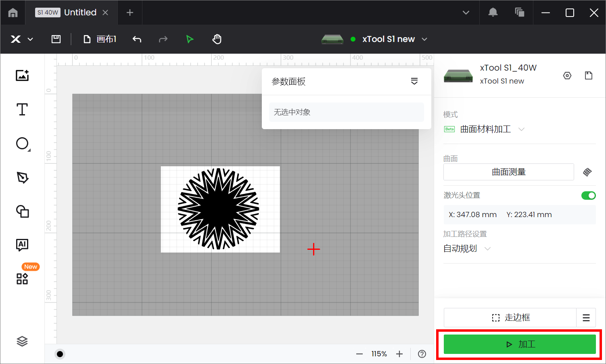Switch to the Untitled project tab
This screenshot has height=364, width=606.
click(x=80, y=13)
